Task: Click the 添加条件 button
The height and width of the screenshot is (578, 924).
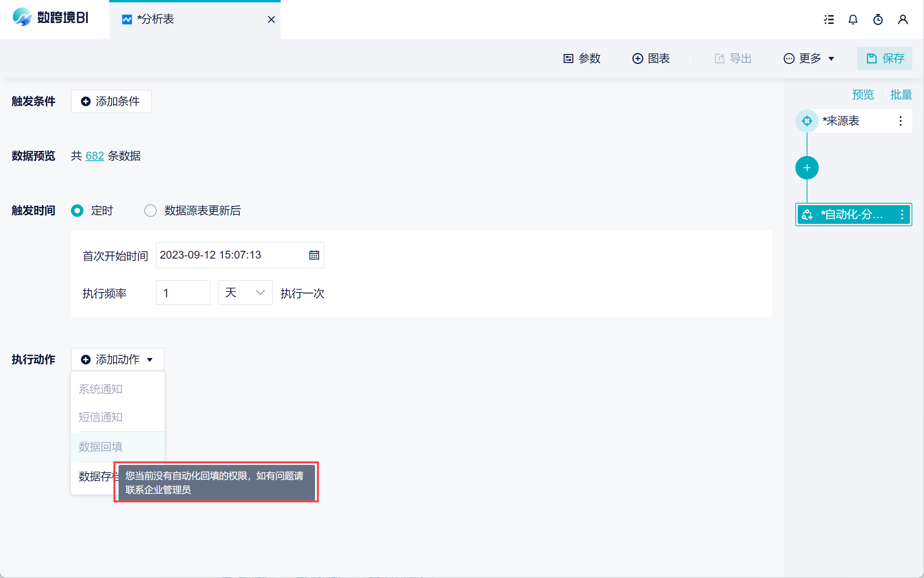Action: pyautogui.click(x=111, y=101)
